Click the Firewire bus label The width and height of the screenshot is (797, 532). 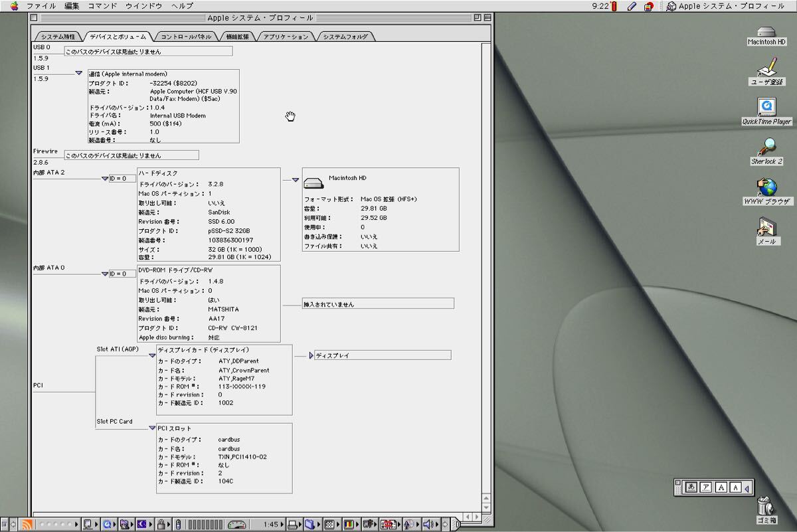tap(46, 151)
